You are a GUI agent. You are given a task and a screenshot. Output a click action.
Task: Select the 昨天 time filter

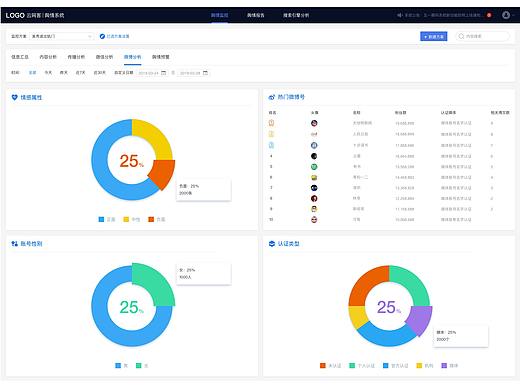(x=64, y=73)
